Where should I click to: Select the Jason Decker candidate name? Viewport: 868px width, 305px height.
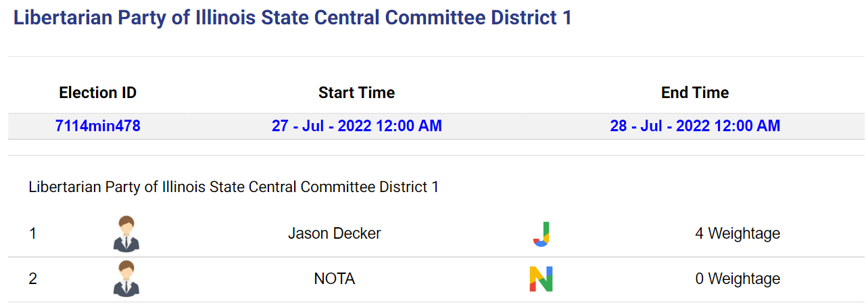335,233
